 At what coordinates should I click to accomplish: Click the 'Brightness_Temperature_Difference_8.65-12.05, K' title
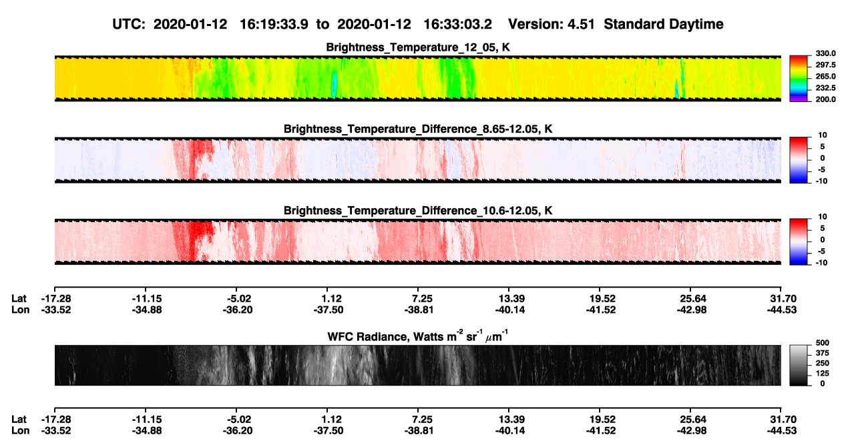tap(418, 129)
